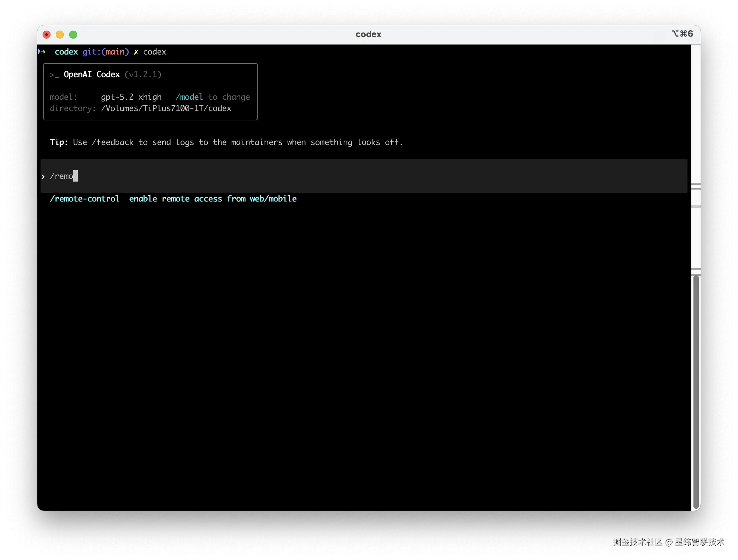738x560 pixels.
Task: Click the >_ Codex logo icon
Action: (x=54, y=75)
